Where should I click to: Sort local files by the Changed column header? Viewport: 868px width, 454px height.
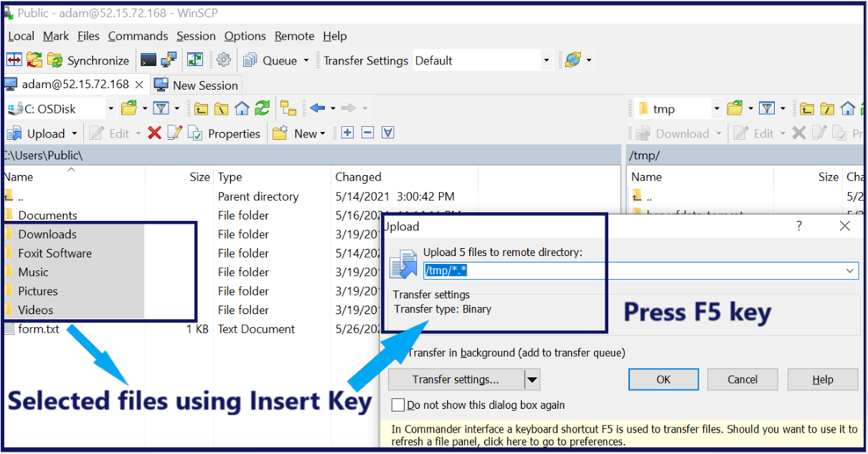coord(404,176)
